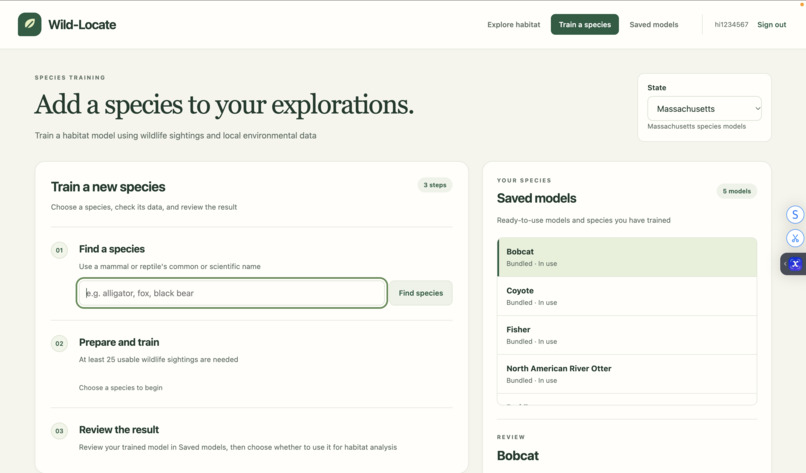806x473 pixels.
Task: Click the 5 models badge
Action: [x=737, y=191]
